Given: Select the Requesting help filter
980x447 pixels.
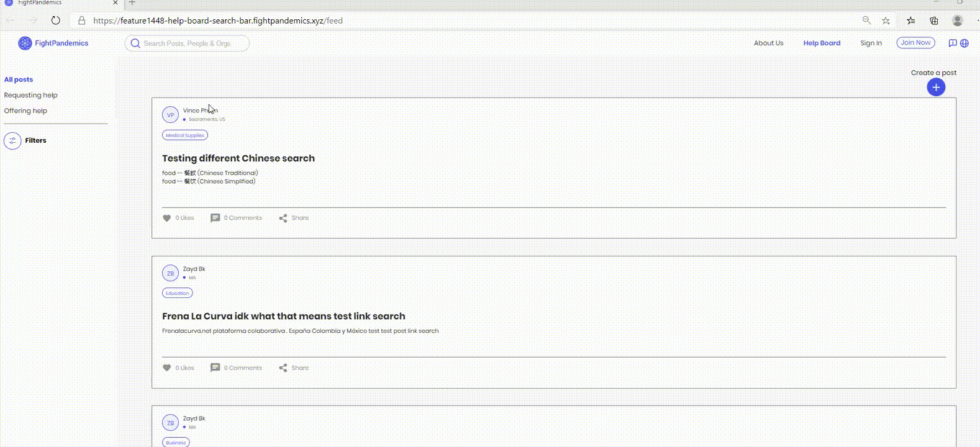Looking at the screenshot, I should [30, 95].
